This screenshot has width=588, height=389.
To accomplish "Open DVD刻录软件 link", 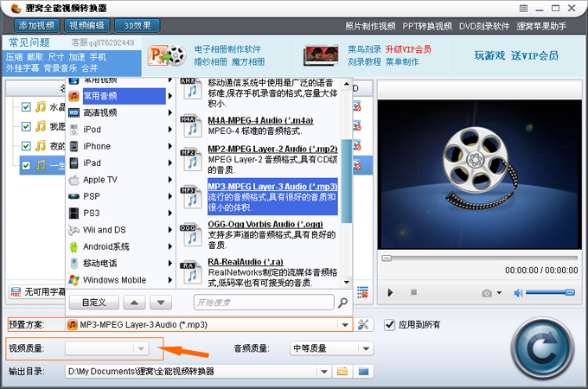I will pos(484,26).
